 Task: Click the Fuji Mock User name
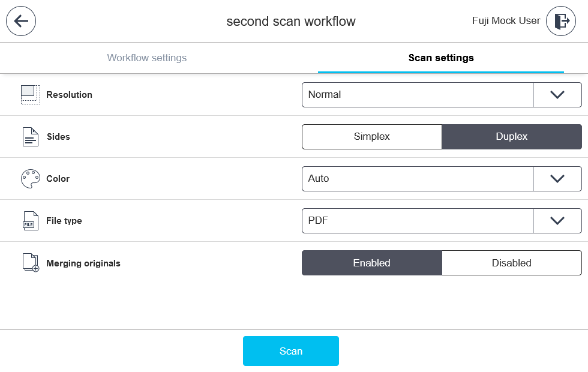[x=506, y=21]
